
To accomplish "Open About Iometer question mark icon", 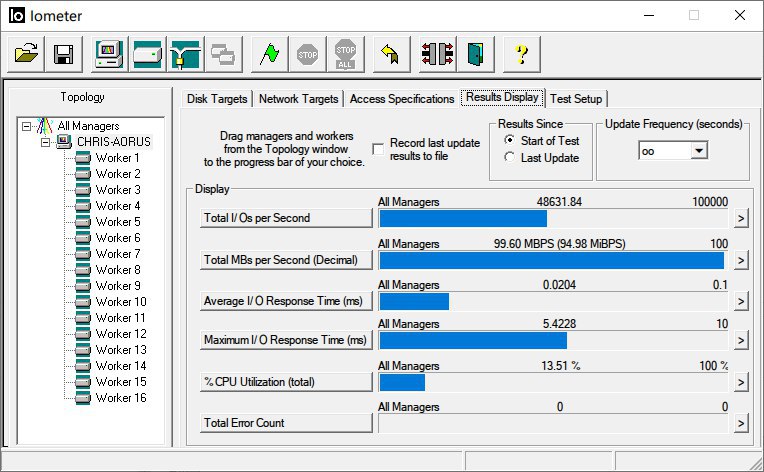I will pos(521,54).
